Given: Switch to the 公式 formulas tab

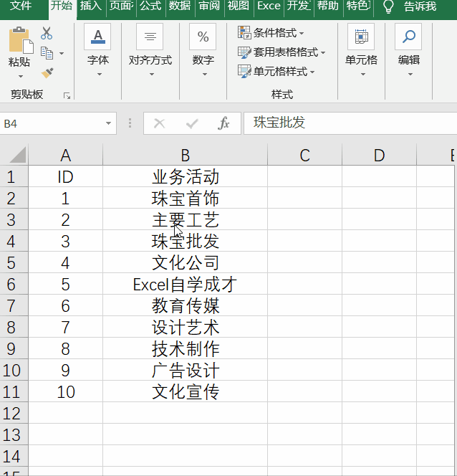Looking at the screenshot, I should [x=150, y=6].
